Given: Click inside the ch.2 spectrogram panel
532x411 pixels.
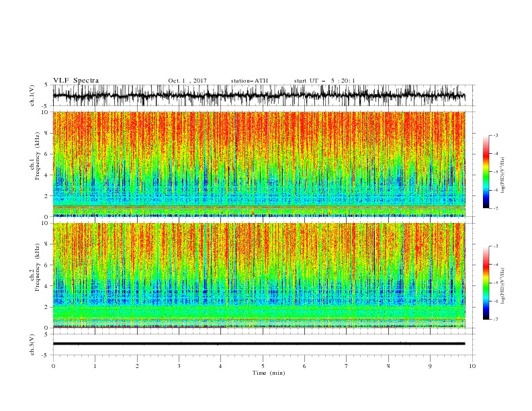Looking at the screenshot, I should (259, 275).
